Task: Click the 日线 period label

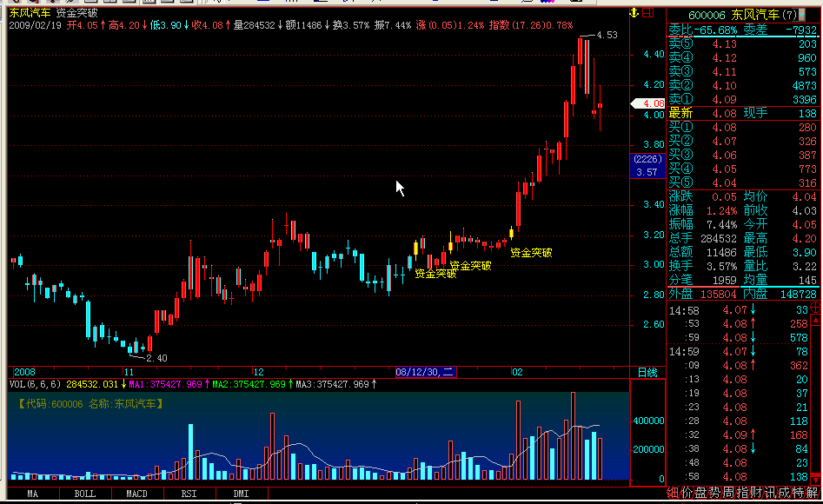Action: click(x=647, y=372)
